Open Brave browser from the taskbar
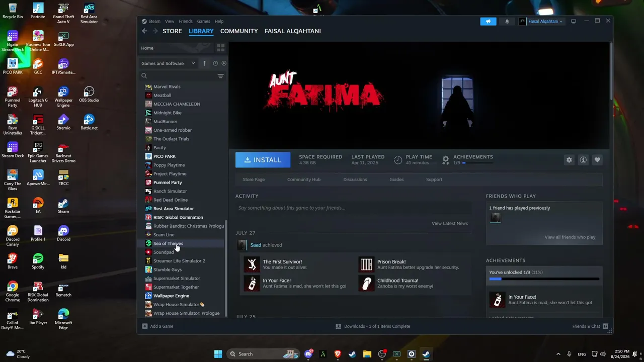The image size is (644, 362). click(338, 354)
